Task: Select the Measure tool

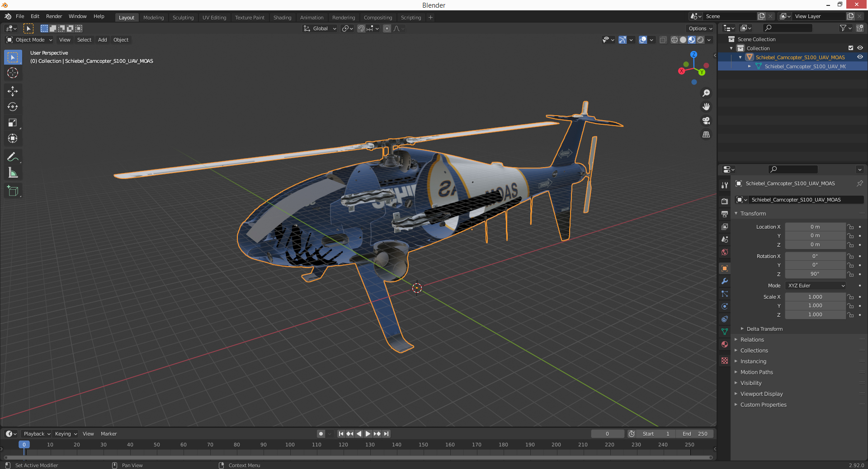Action: click(13, 173)
